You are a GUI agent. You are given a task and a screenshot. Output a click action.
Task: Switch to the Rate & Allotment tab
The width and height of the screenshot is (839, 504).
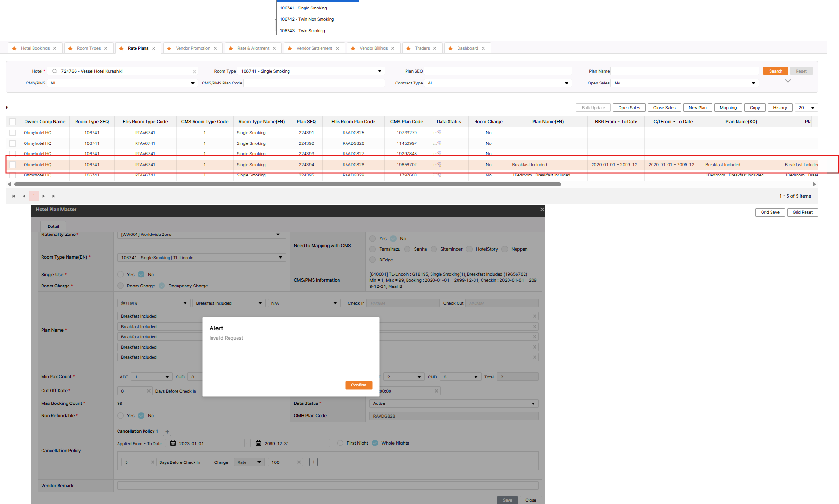point(253,49)
